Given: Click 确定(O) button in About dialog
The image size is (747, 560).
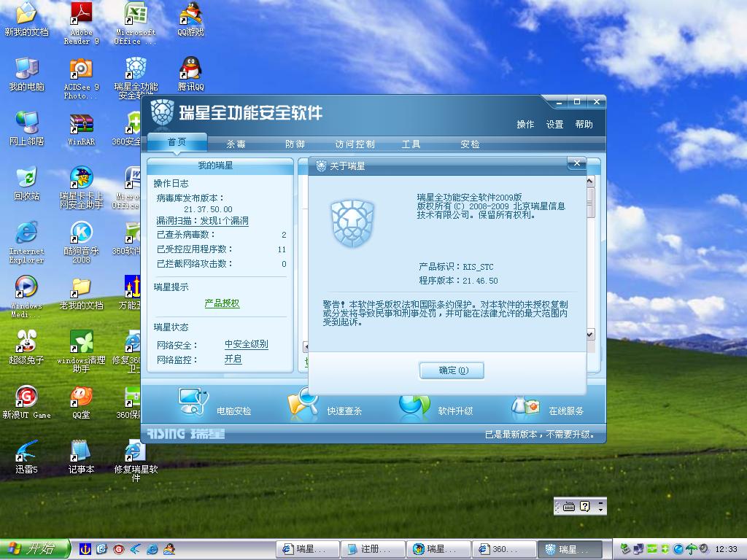Looking at the screenshot, I should point(452,370).
